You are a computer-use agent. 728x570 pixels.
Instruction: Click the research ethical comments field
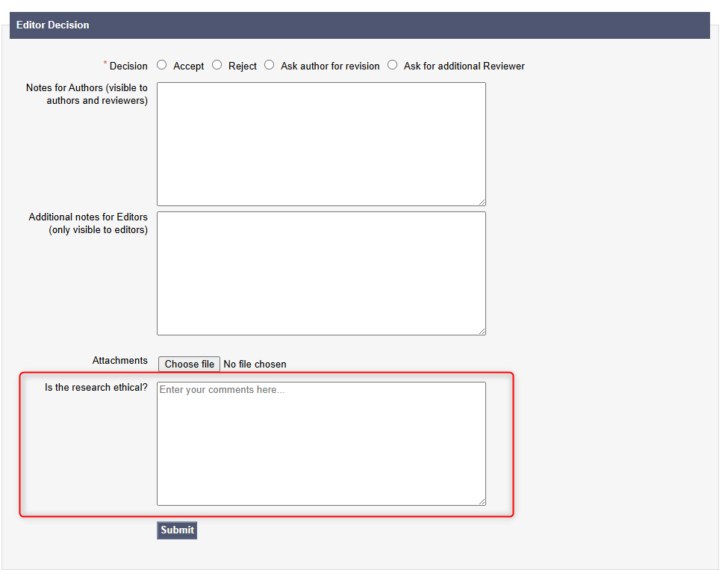tap(321, 443)
